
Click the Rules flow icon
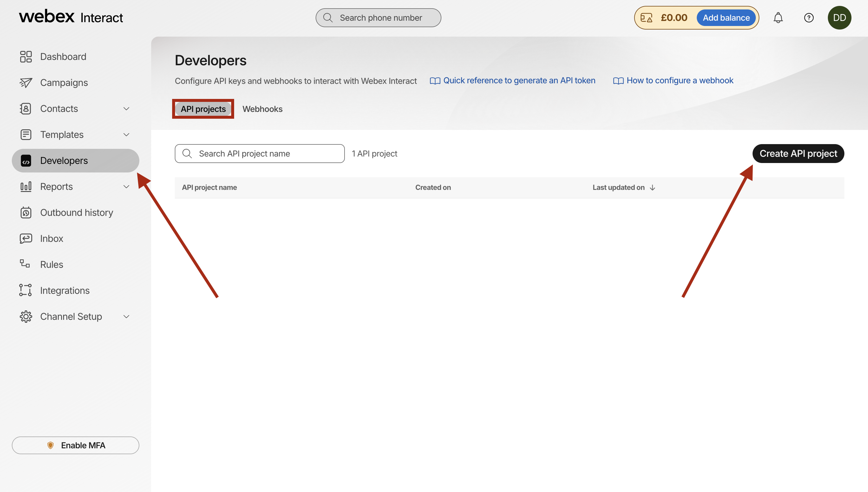(x=25, y=263)
